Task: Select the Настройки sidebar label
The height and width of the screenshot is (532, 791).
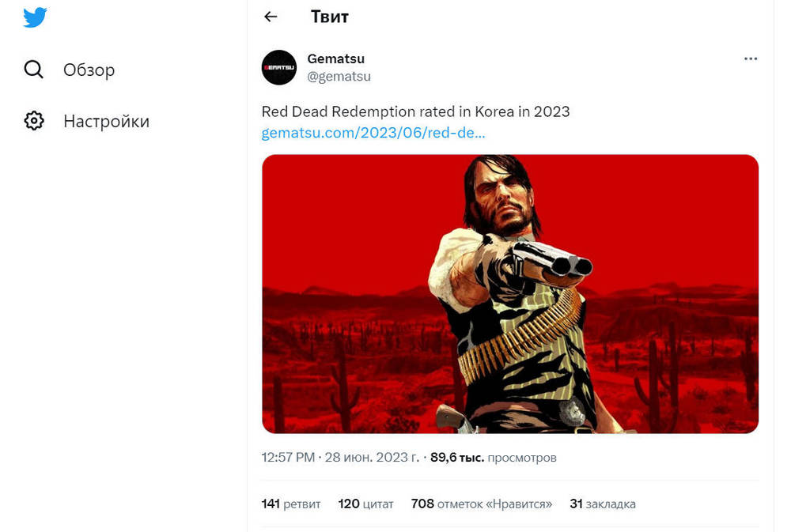Action: pyautogui.click(x=106, y=121)
